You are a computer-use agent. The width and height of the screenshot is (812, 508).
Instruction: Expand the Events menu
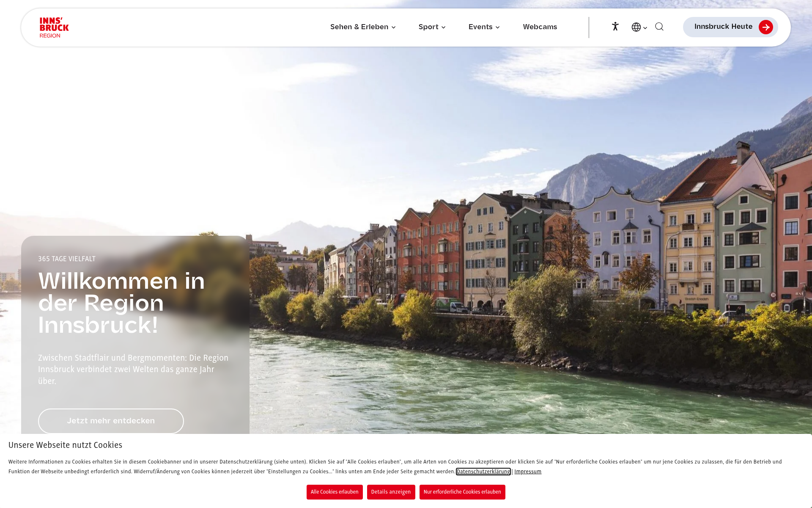(484, 27)
